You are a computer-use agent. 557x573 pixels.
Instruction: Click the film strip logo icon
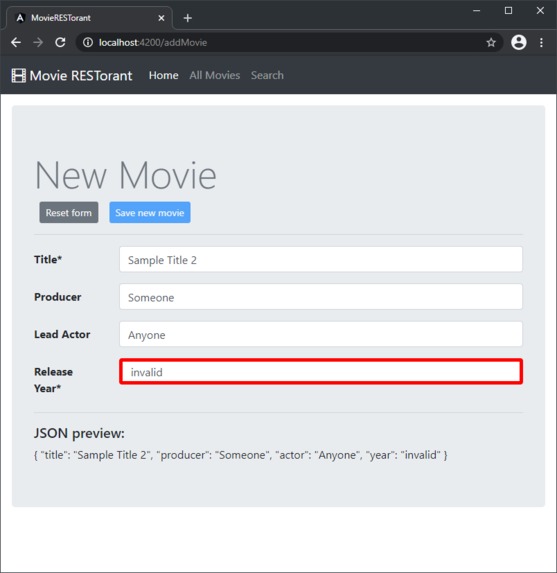(19, 76)
